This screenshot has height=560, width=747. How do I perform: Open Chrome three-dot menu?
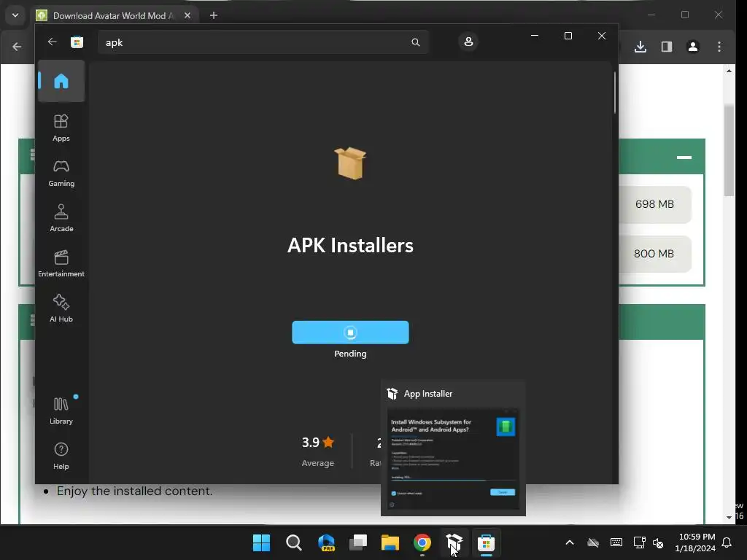click(x=719, y=47)
